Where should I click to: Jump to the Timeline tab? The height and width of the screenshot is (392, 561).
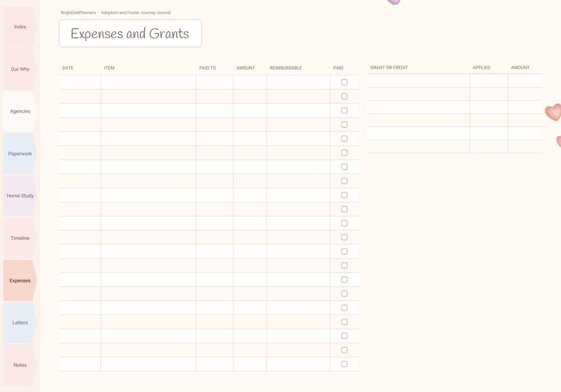pos(20,238)
